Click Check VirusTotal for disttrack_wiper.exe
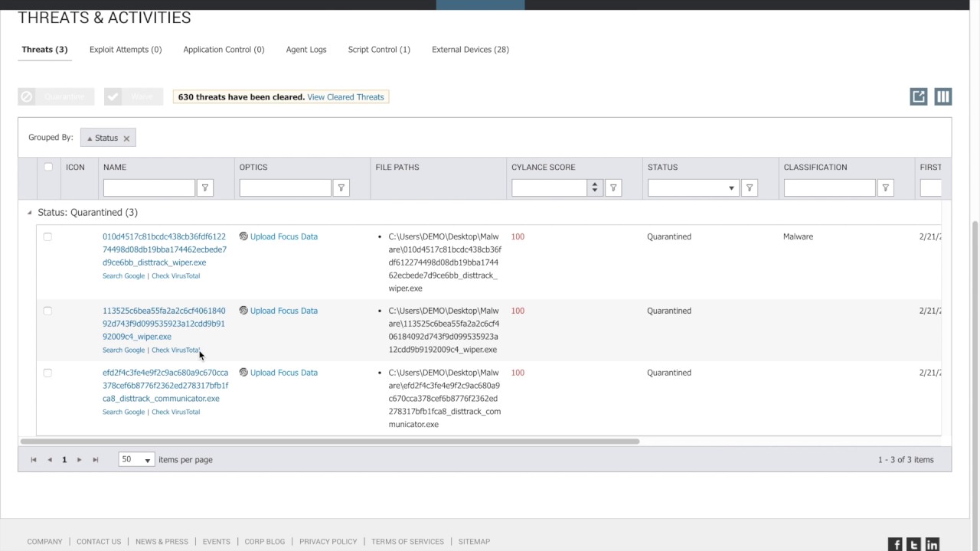The width and height of the screenshot is (980, 551). click(175, 276)
